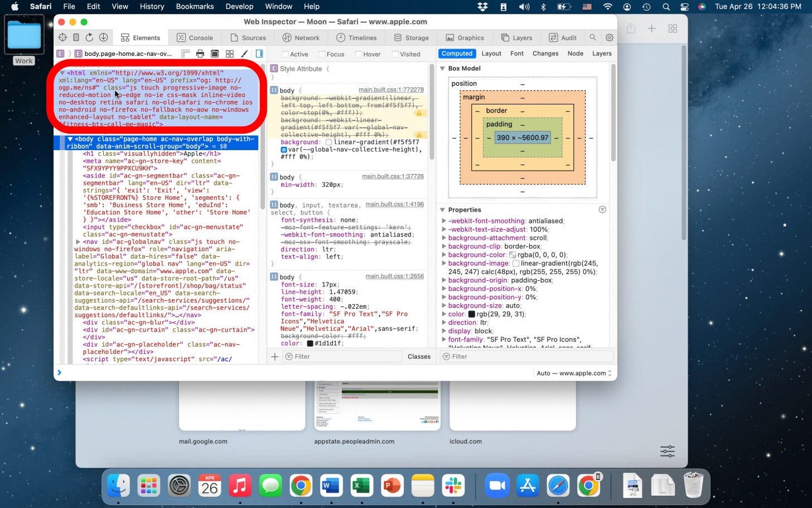Image resolution: width=812 pixels, height=508 pixels.
Task: Enable the Focus pseudo-class checkbox
Action: tap(322, 54)
